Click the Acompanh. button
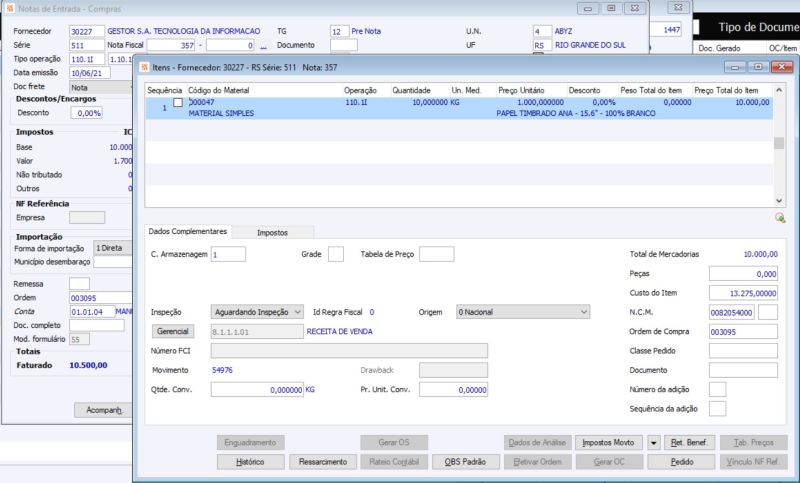This screenshot has height=483, width=800. click(x=104, y=410)
